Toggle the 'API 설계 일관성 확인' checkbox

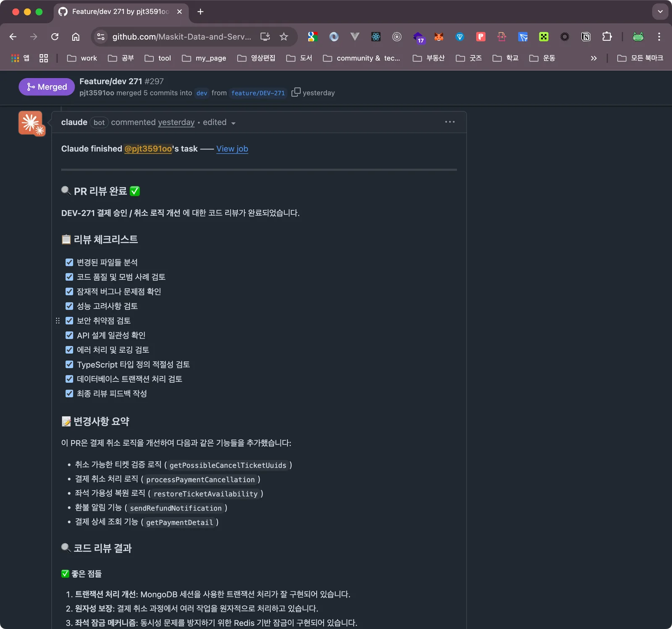tap(69, 335)
